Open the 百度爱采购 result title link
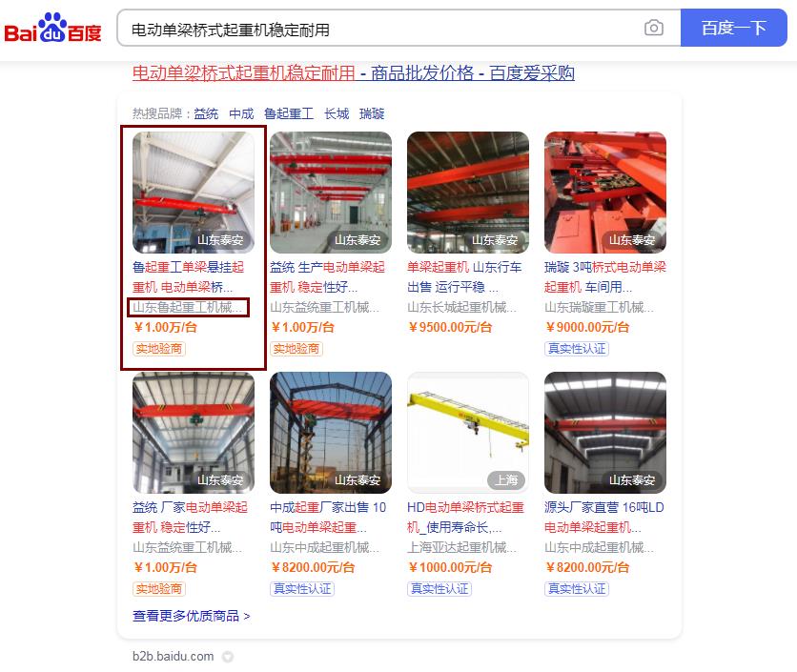 [x=354, y=73]
